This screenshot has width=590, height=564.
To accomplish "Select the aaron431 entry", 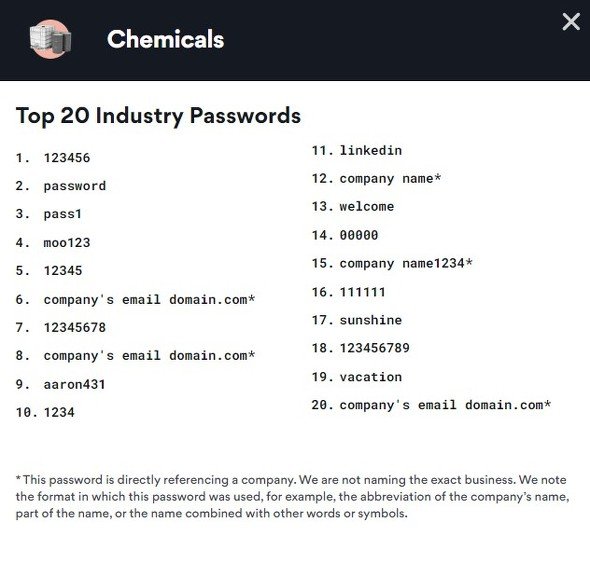I will coord(75,384).
